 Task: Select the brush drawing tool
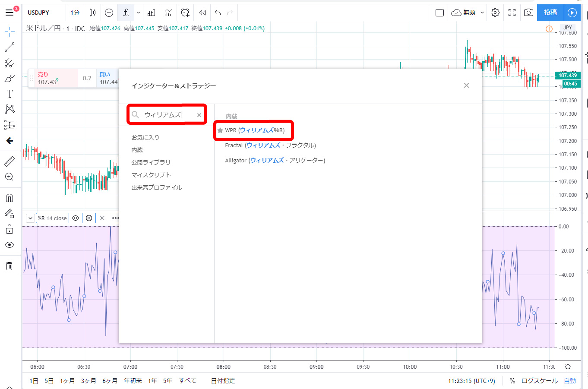pyautogui.click(x=9, y=79)
